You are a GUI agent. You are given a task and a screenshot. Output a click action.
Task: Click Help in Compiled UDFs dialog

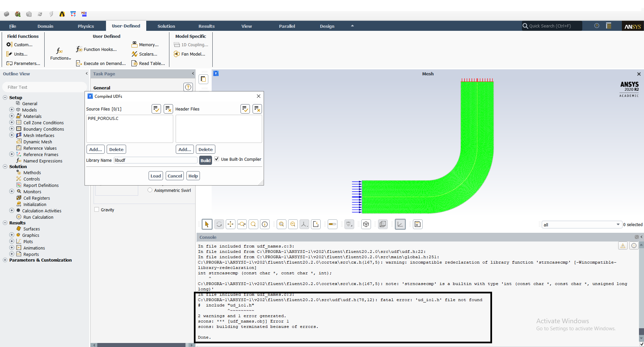[x=193, y=176]
